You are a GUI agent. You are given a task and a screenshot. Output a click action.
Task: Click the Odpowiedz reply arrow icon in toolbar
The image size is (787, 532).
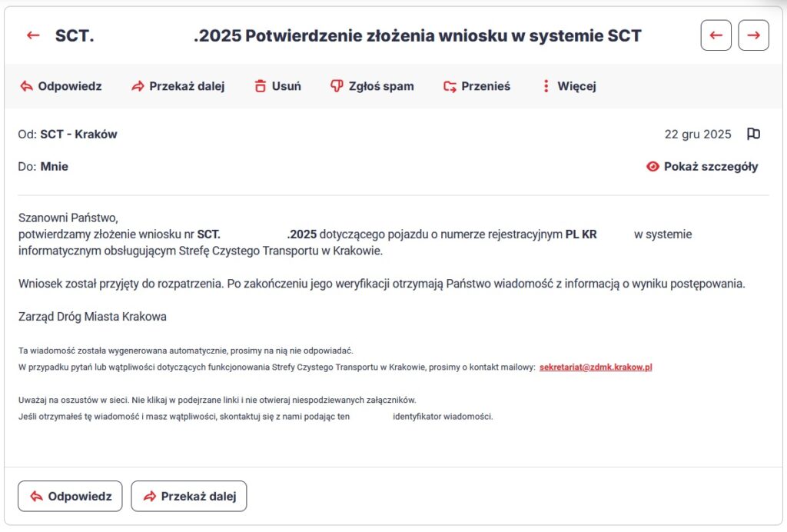(x=26, y=86)
